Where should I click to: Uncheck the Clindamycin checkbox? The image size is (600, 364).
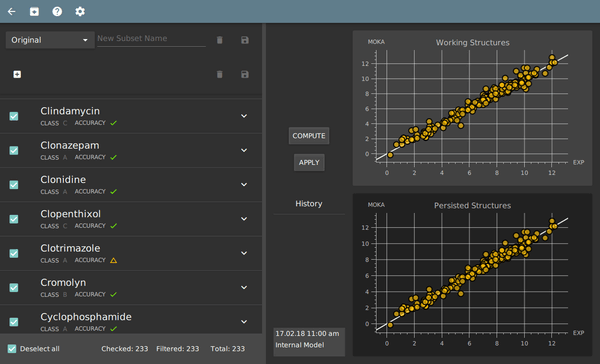(14, 116)
